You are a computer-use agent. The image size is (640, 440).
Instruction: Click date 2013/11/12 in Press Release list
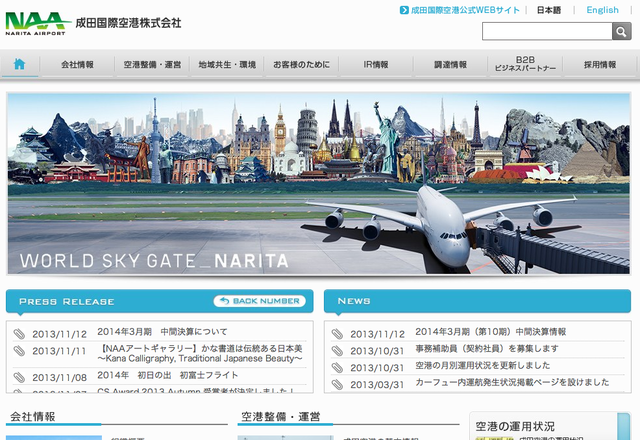pos(60,334)
